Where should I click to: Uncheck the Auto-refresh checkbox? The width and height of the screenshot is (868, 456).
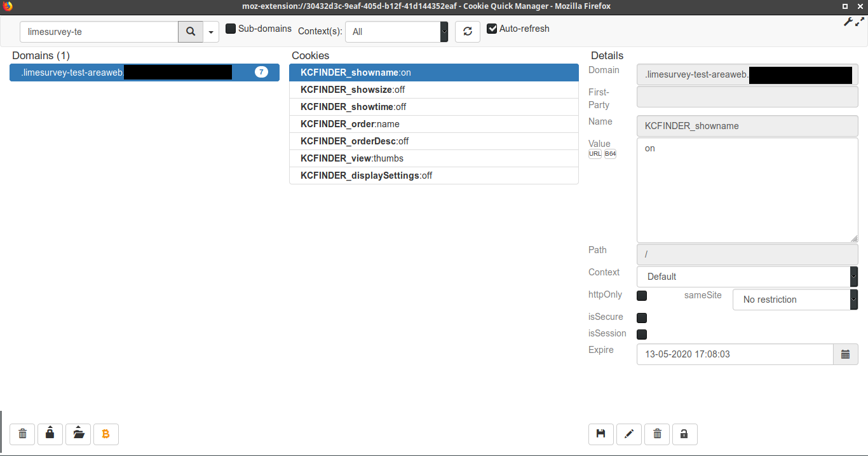tap(492, 29)
